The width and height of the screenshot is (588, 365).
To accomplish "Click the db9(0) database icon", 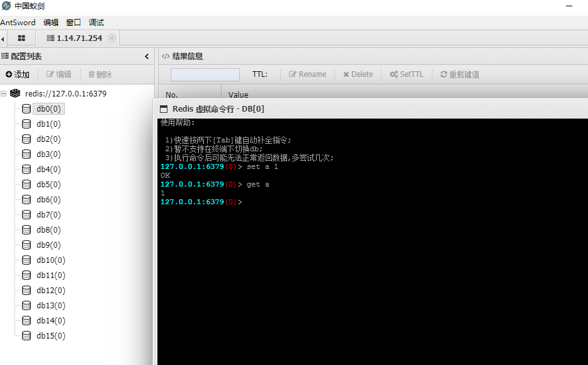I will pyautogui.click(x=26, y=245).
